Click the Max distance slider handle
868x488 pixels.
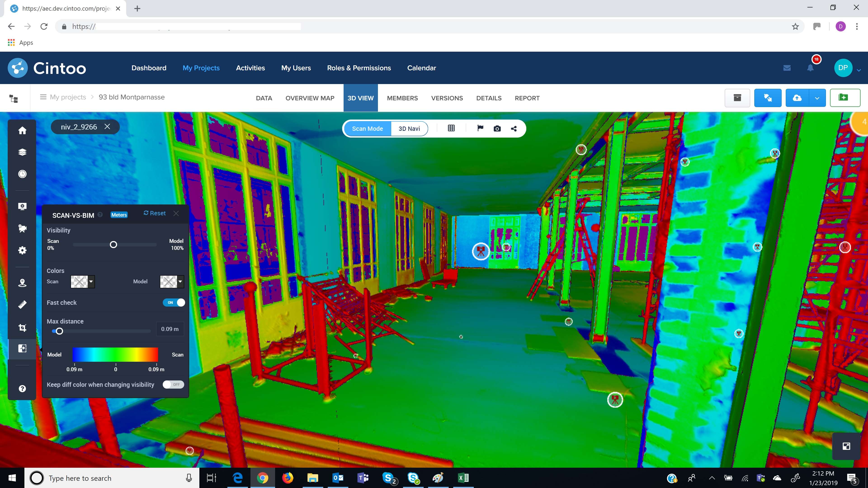coord(59,331)
